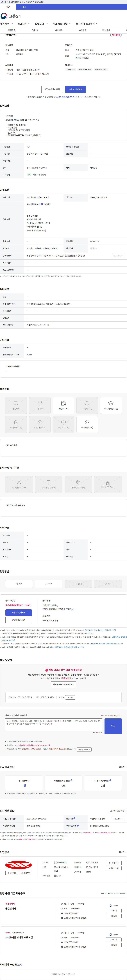
Task: Click the 거짓구인광고 신고 button
Action: 117,811
